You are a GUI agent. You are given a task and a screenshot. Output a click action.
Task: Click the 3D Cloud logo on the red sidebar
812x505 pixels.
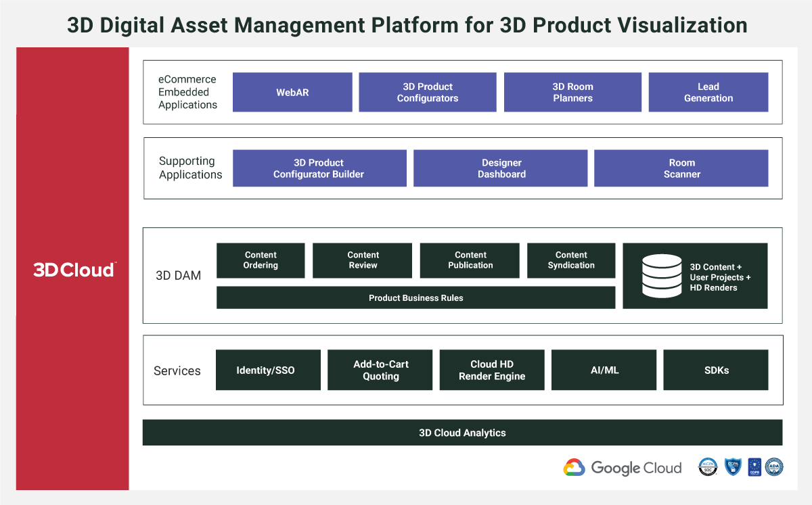coord(72,269)
